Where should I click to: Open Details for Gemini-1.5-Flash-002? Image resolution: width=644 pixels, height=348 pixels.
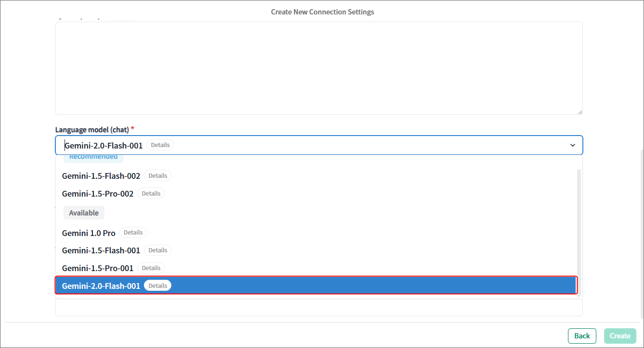(157, 176)
